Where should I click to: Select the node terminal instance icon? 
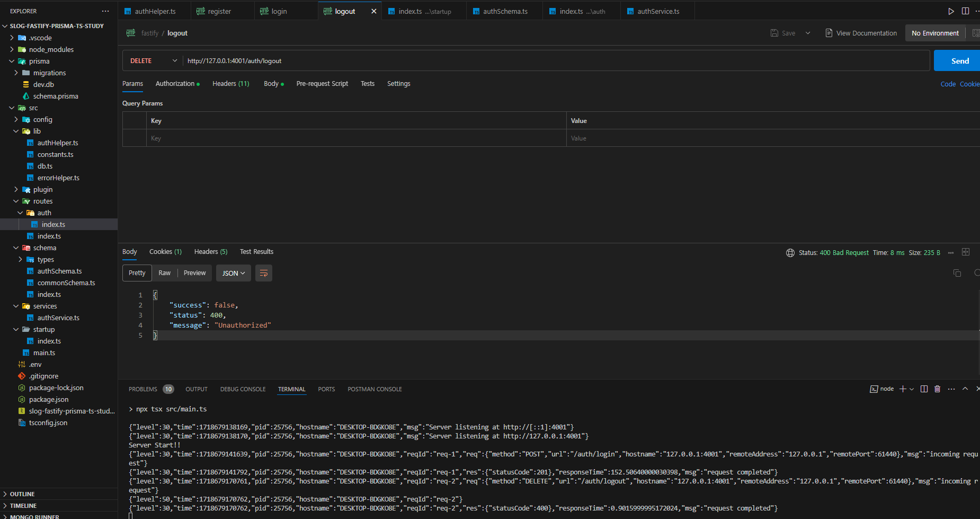pos(874,389)
